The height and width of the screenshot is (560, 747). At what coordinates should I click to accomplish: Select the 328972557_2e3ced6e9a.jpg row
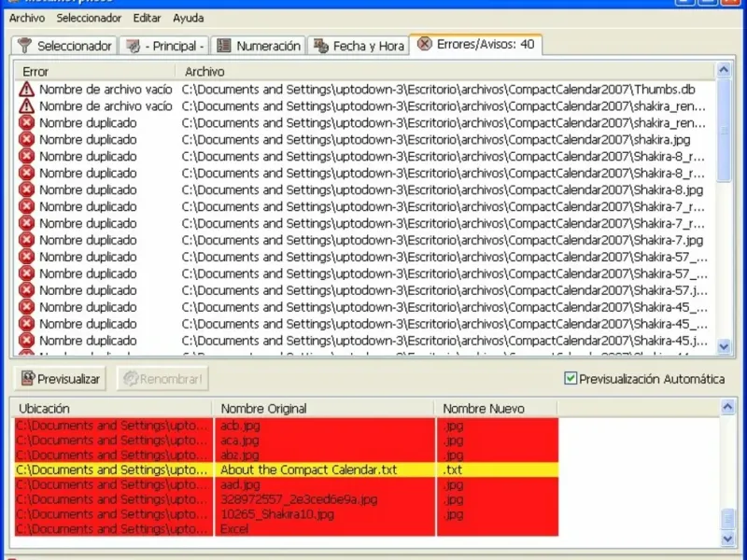tap(287, 499)
